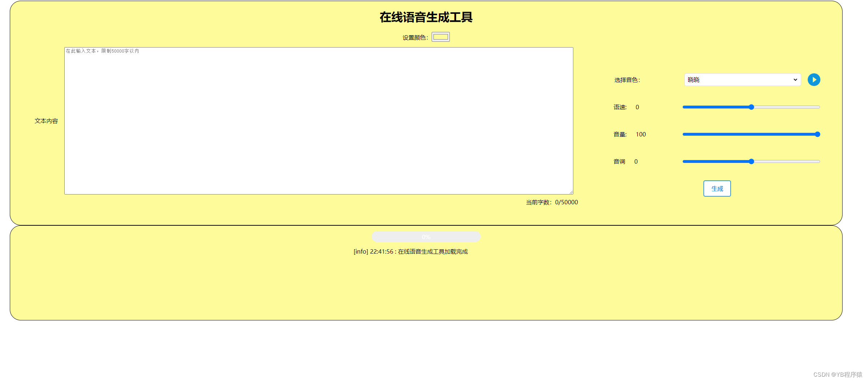Click the info log message 在线语音生成工具加载完成
This screenshot has height=381, width=868.
[411, 252]
